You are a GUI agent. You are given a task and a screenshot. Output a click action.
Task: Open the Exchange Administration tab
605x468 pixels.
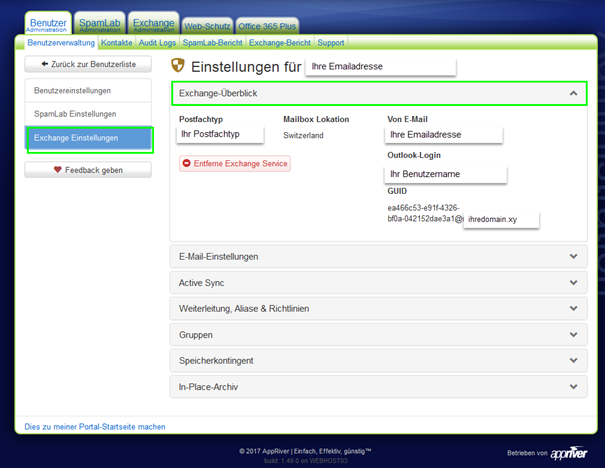point(154,24)
